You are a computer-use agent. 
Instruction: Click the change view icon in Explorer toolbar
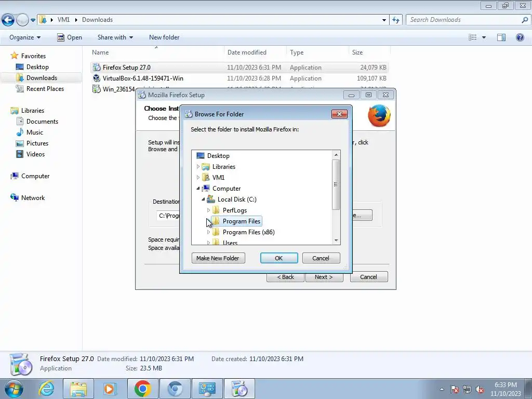(473, 37)
